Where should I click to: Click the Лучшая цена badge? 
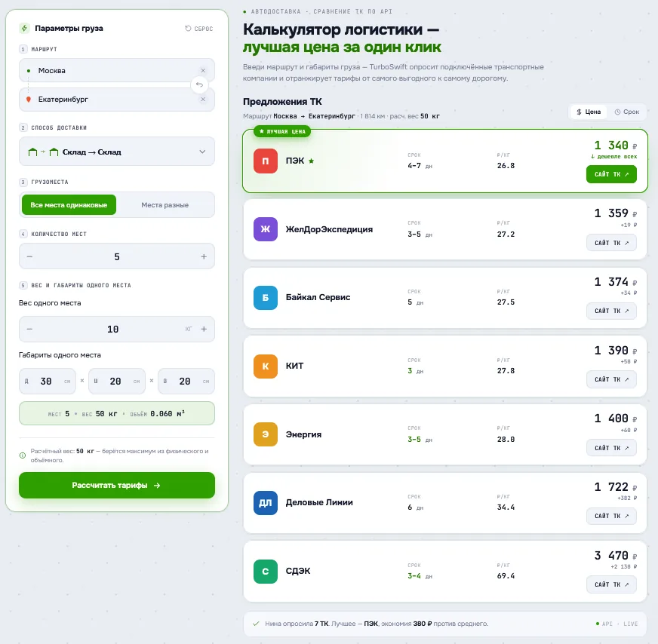(282, 132)
